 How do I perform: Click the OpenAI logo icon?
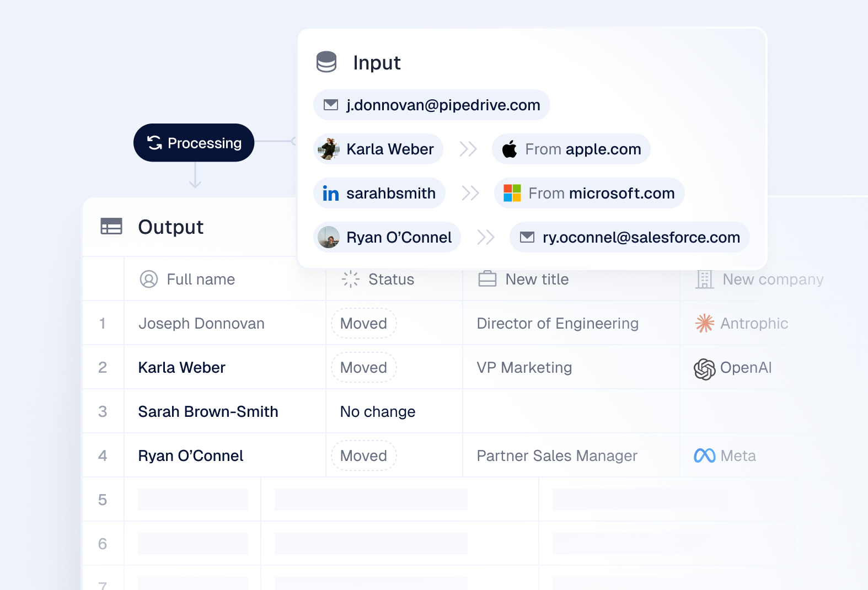click(x=705, y=369)
